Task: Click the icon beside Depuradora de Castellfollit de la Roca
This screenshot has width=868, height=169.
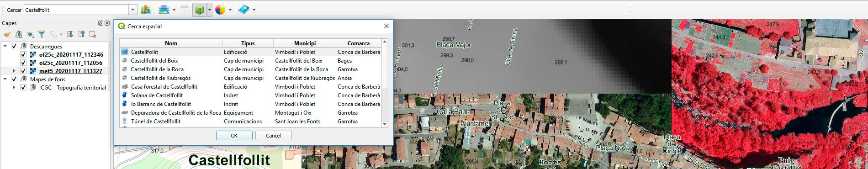Action: (x=125, y=113)
